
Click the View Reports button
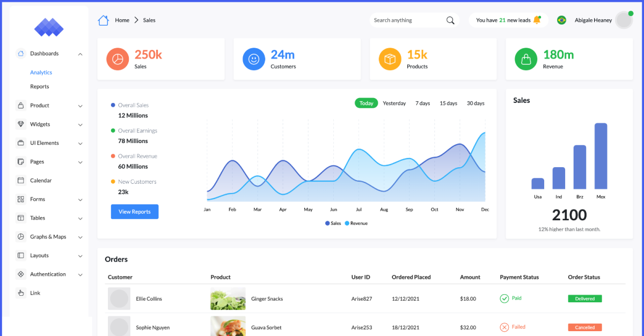coord(134,212)
